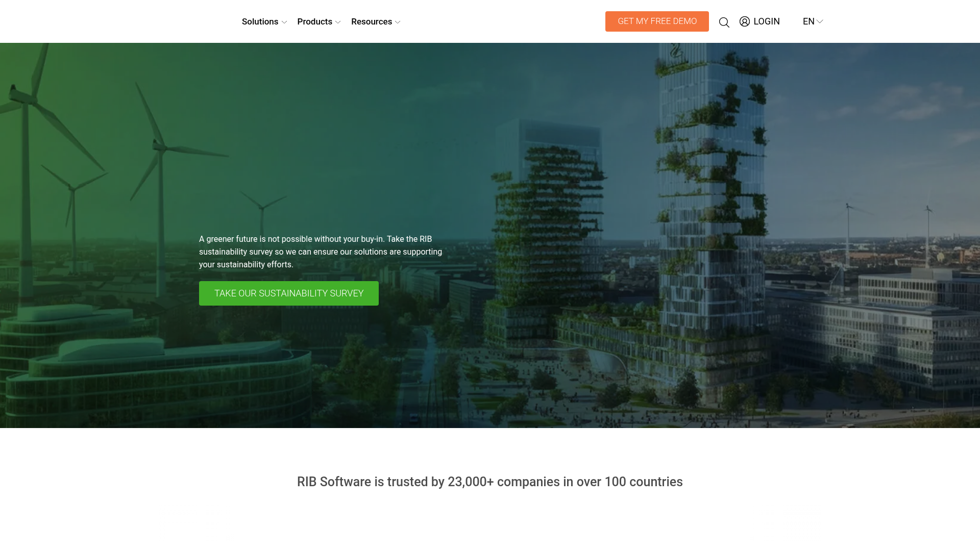Click the LOGIN link
The image size is (980, 551).
[x=766, y=21]
